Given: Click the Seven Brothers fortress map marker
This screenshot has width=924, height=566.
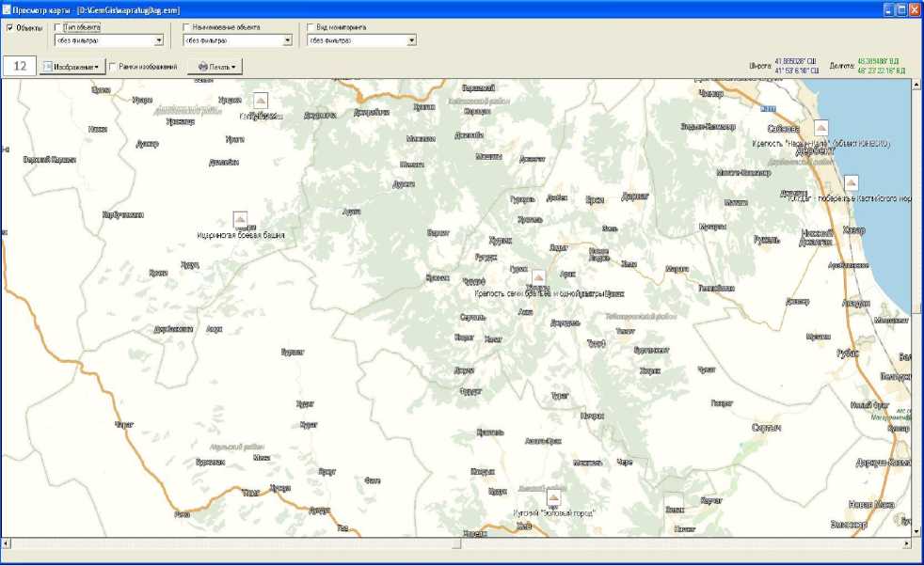Looking at the screenshot, I should pyautogui.click(x=538, y=278).
